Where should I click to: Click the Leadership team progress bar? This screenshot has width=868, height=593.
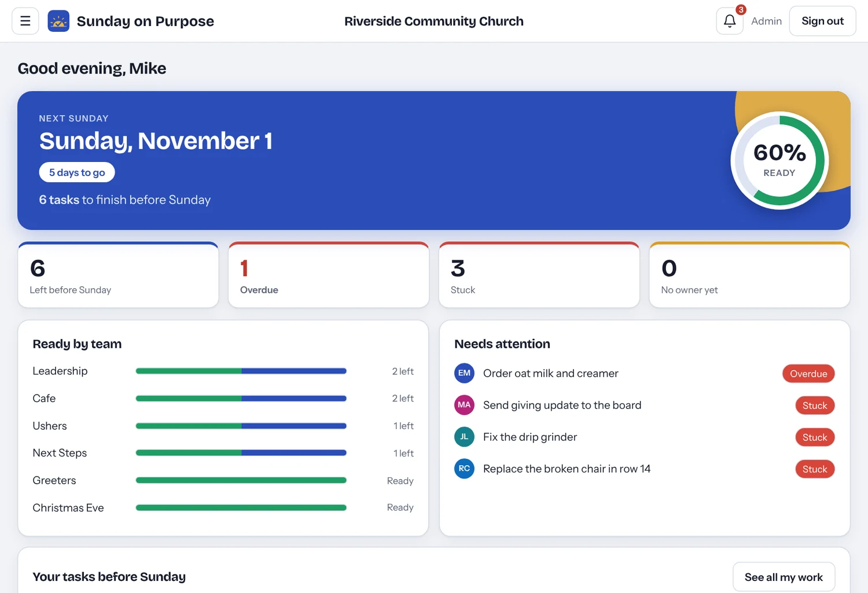coord(241,371)
